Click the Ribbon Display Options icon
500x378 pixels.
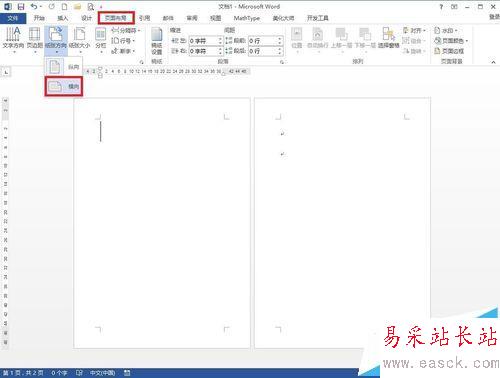pyautogui.click(x=454, y=7)
